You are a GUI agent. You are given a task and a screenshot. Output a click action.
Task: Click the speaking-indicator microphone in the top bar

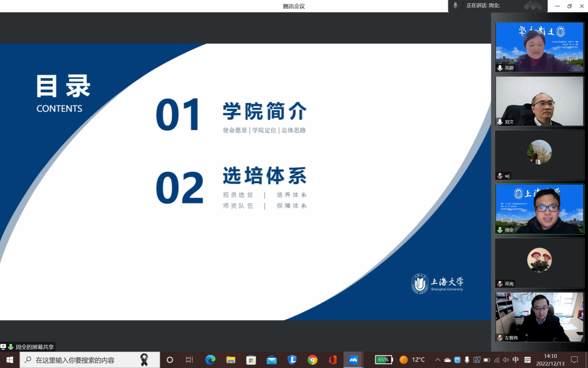pyautogui.click(x=454, y=6)
